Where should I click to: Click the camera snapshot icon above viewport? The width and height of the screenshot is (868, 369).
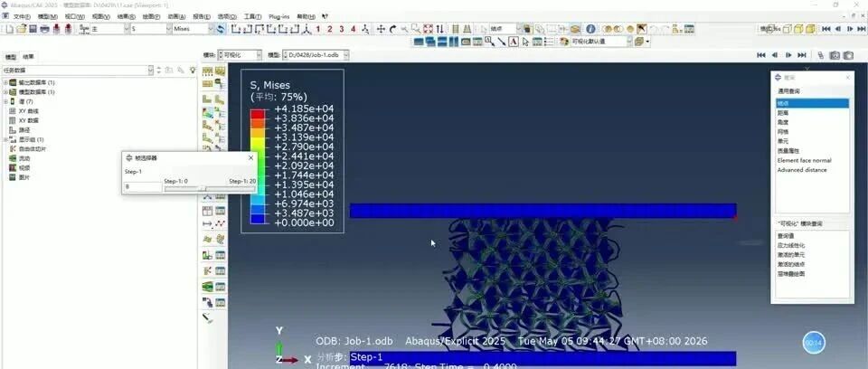coord(835,55)
